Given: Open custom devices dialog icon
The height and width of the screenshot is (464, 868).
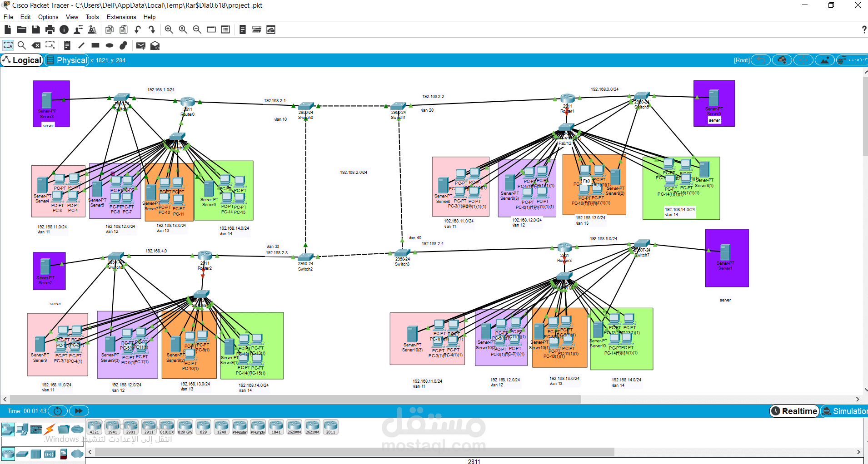Looking at the screenshot, I should (x=225, y=30).
